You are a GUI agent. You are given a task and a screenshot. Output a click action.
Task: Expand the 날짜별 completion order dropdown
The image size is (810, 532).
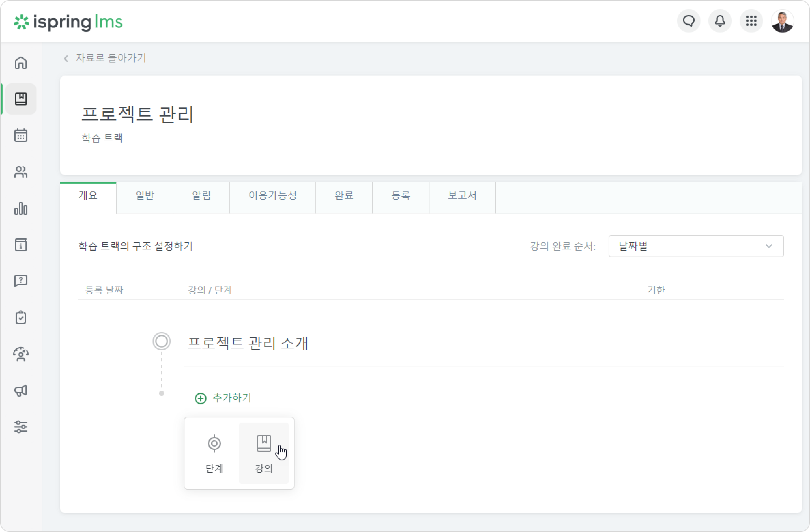pyautogui.click(x=696, y=246)
